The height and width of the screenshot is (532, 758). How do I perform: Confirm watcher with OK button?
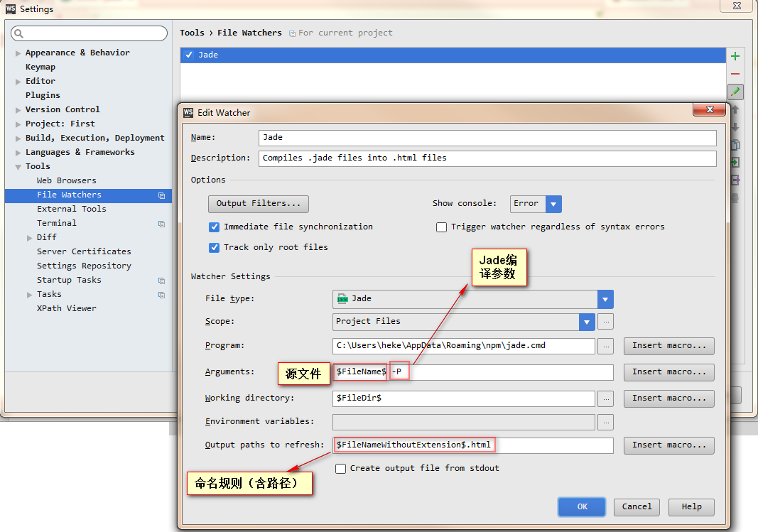click(x=582, y=507)
